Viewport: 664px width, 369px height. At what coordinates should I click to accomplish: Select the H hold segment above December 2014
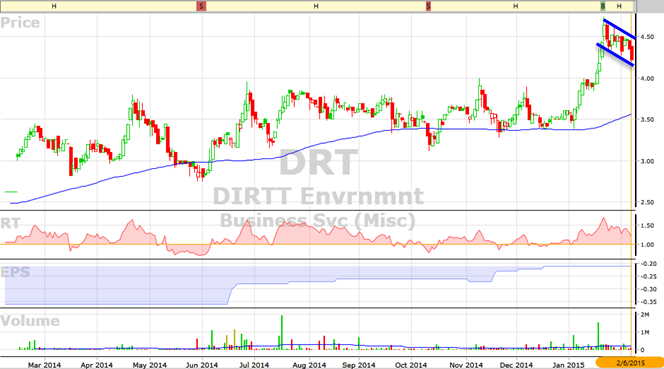515,6
